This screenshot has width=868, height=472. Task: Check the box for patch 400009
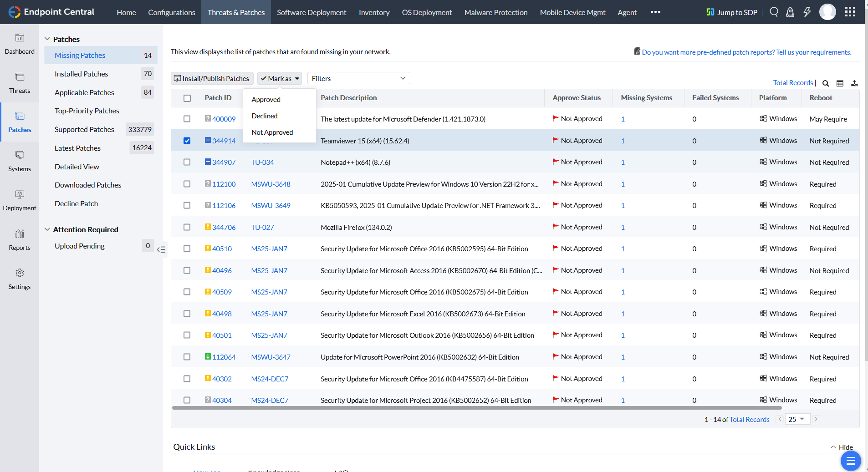187,119
